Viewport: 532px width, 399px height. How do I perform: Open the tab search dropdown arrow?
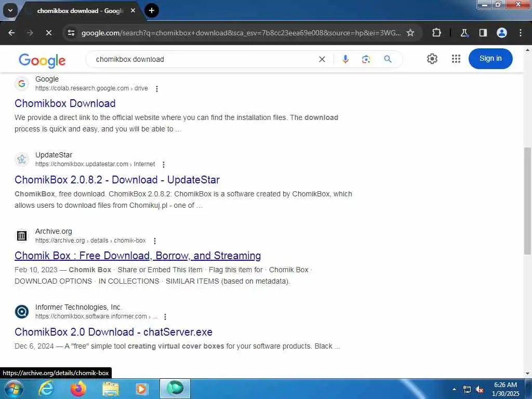pos(10,10)
